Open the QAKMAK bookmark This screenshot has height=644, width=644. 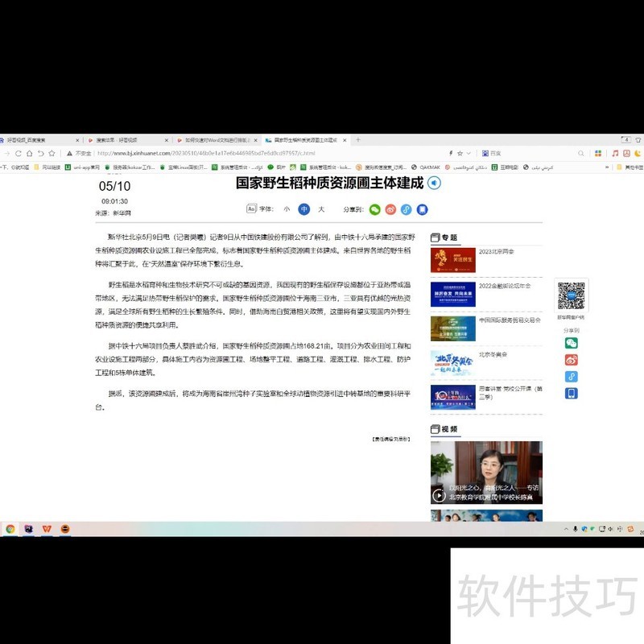(x=426, y=167)
